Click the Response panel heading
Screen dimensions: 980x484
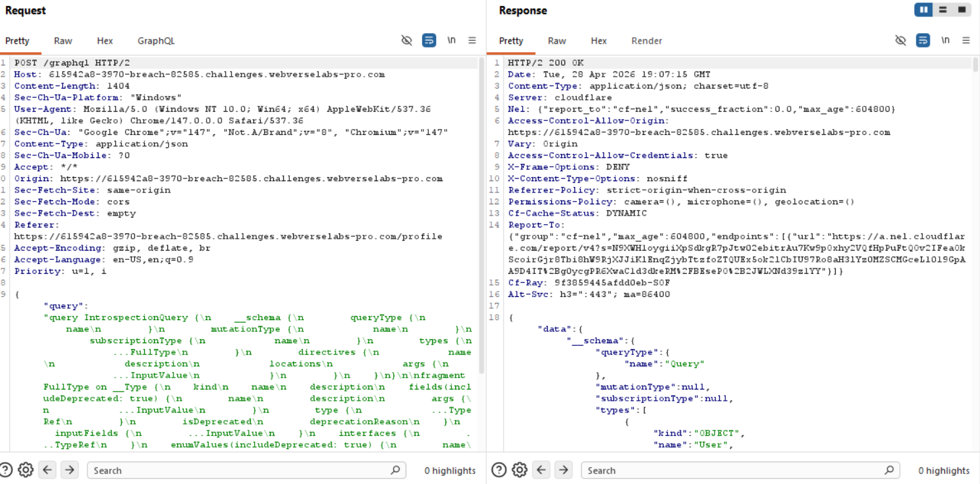pyautogui.click(x=523, y=11)
